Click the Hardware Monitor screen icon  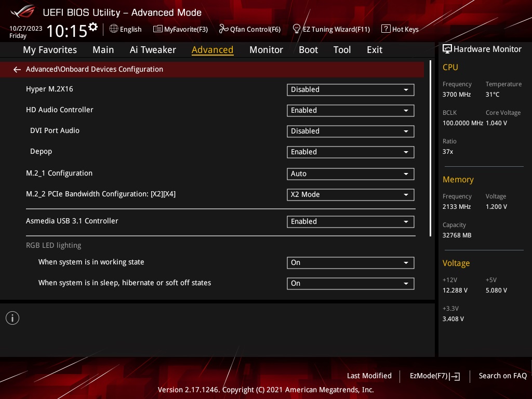(x=447, y=49)
